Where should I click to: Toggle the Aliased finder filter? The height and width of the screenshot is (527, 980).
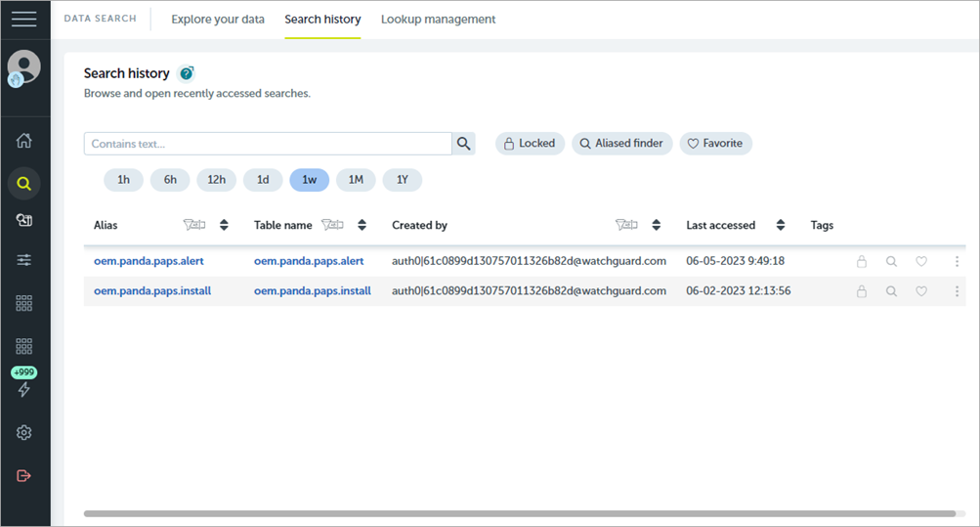(x=621, y=144)
